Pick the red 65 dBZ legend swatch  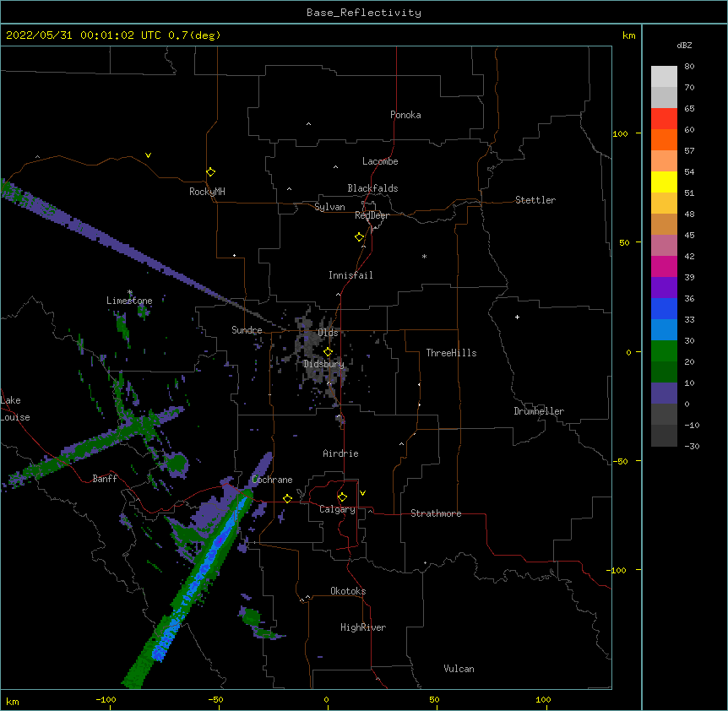click(x=664, y=119)
